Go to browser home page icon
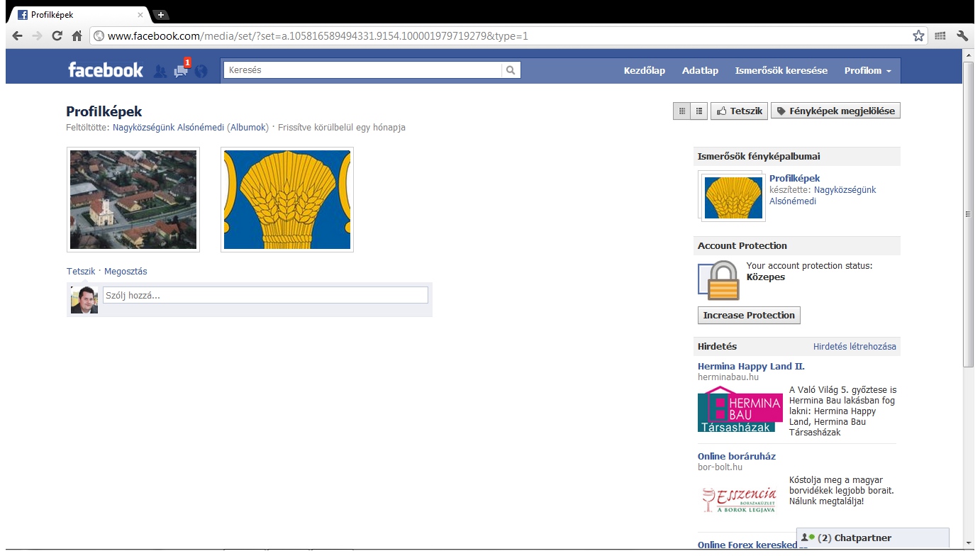Image resolution: width=980 pixels, height=556 pixels. click(x=77, y=36)
